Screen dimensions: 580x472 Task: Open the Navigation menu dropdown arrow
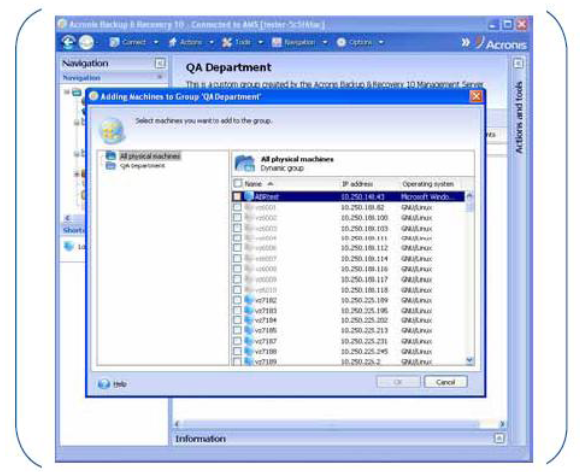pos(325,43)
